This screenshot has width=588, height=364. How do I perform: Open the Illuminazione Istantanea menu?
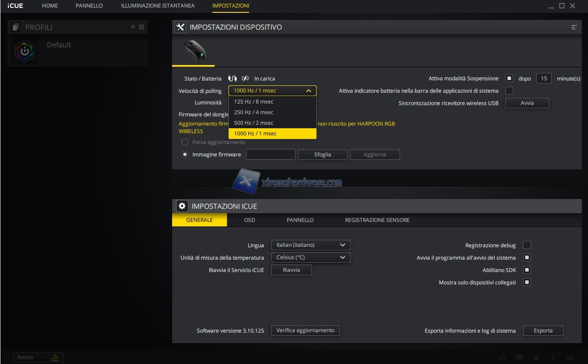[158, 6]
